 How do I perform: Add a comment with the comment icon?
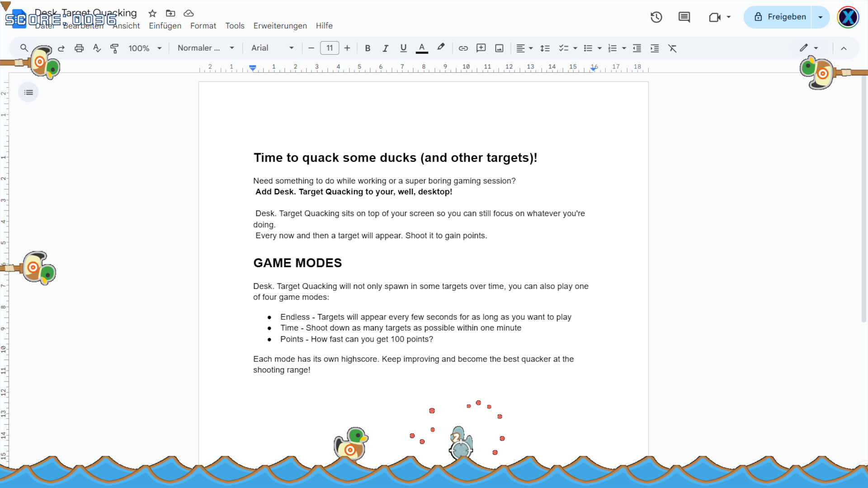click(x=481, y=48)
